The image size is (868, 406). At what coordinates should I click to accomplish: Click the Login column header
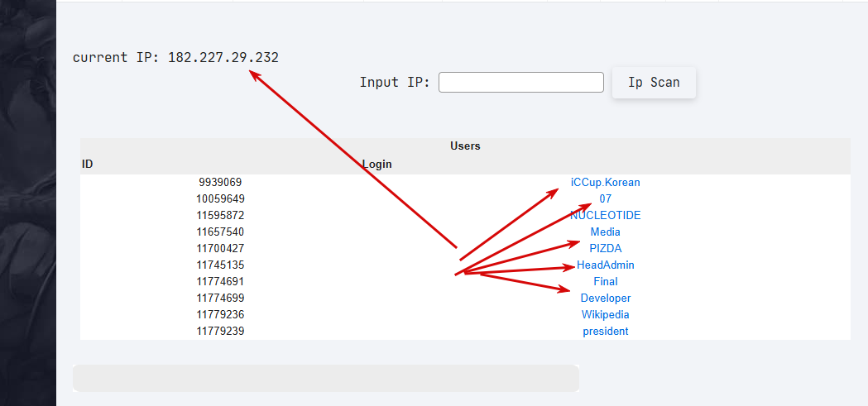(376, 164)
